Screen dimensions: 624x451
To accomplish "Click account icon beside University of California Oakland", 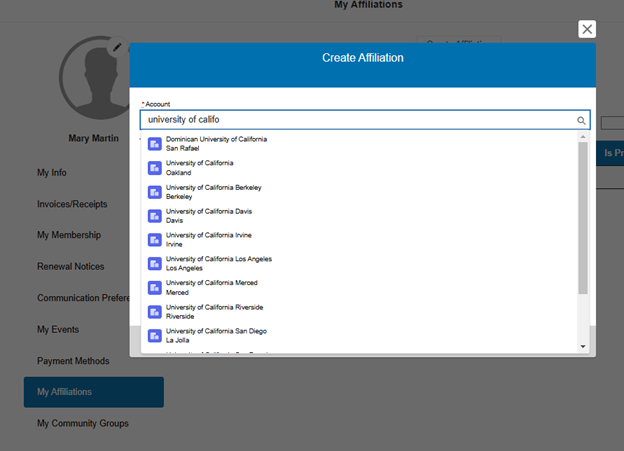I will pos(154,168).
